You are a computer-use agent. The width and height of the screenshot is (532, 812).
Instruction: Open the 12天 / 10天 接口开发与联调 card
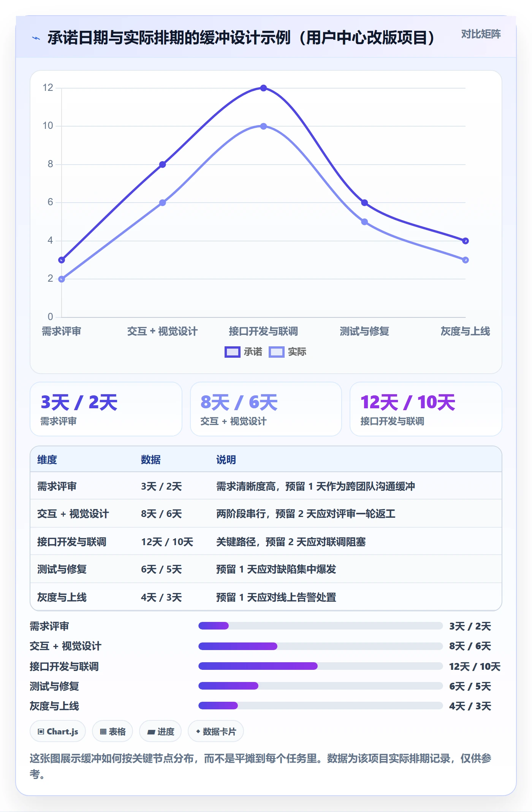(426, 409)
